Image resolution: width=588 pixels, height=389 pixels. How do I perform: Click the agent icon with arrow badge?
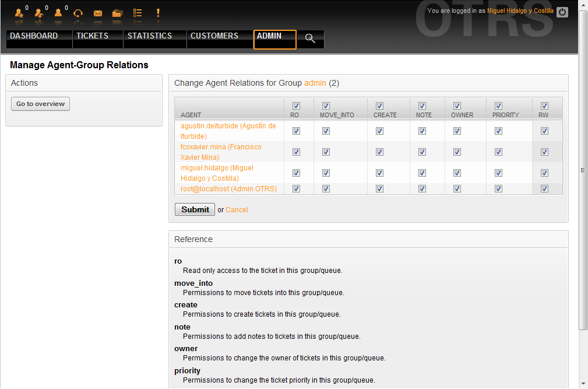pos(39,13)
